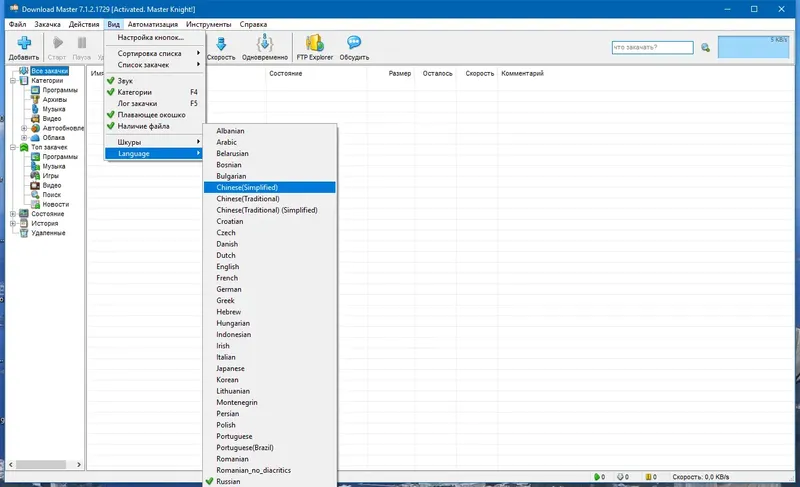Open the Скорость speed toolbar icon
The width and height of the screenshot is (800, 487).
pos(221,43)
